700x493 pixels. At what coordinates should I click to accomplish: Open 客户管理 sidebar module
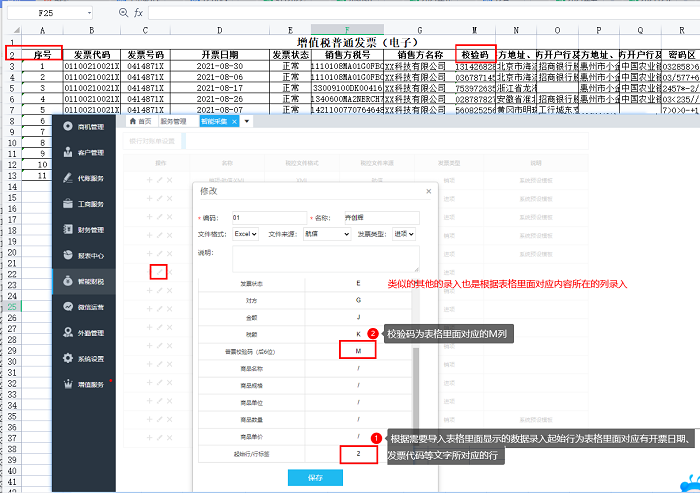click(x=89, y=153)
